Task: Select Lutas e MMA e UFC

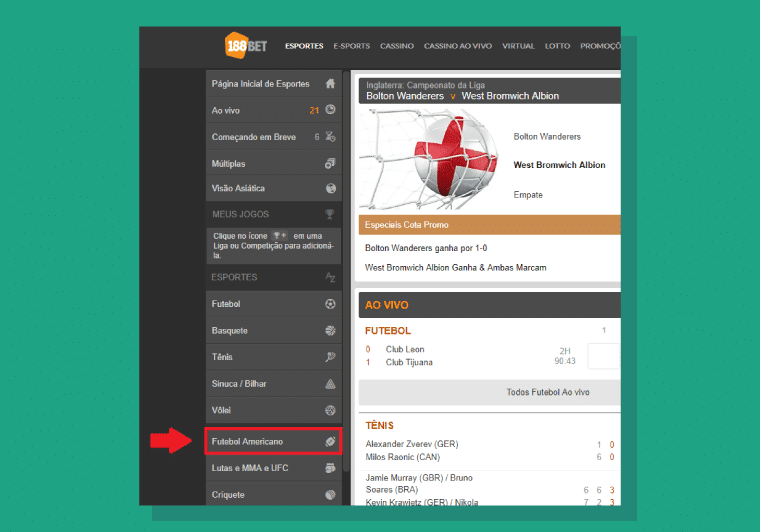Action: (274, 468)
